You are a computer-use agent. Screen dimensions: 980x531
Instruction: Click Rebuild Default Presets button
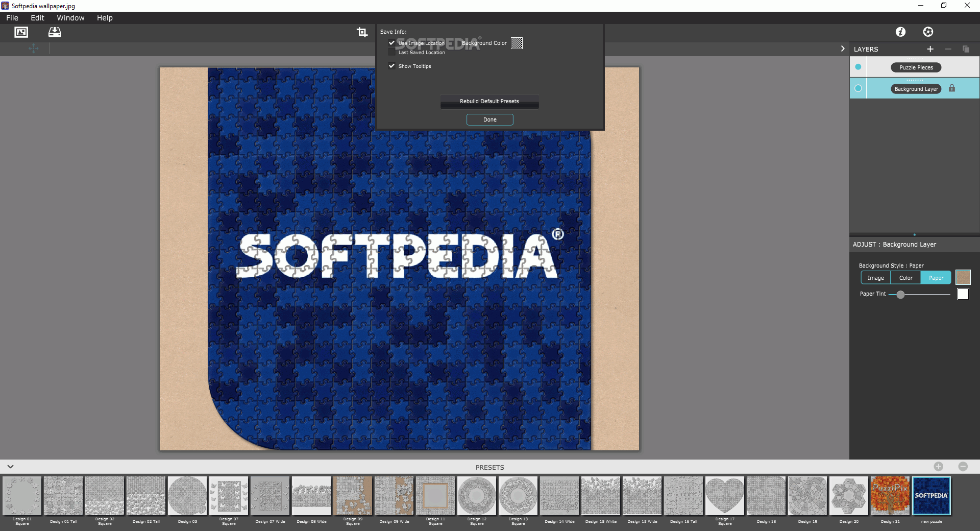coord(489,101)
